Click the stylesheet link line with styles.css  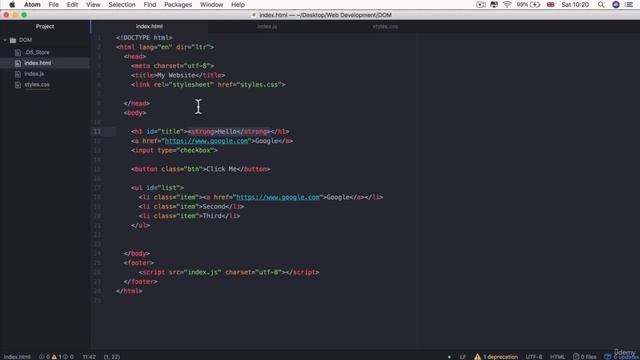(208, 84)
